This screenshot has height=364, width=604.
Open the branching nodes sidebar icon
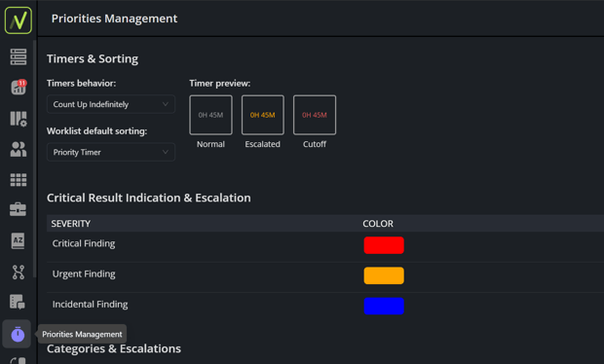click(x=19, y=273)
